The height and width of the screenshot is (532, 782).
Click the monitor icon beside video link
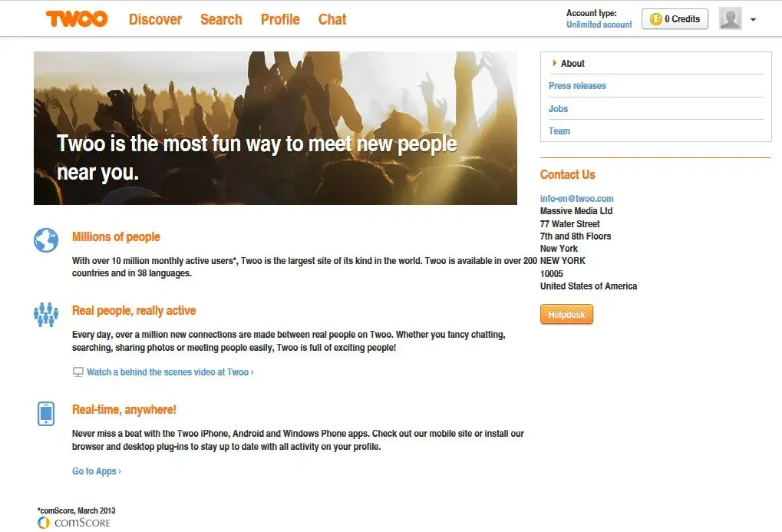tap(78, 372)
